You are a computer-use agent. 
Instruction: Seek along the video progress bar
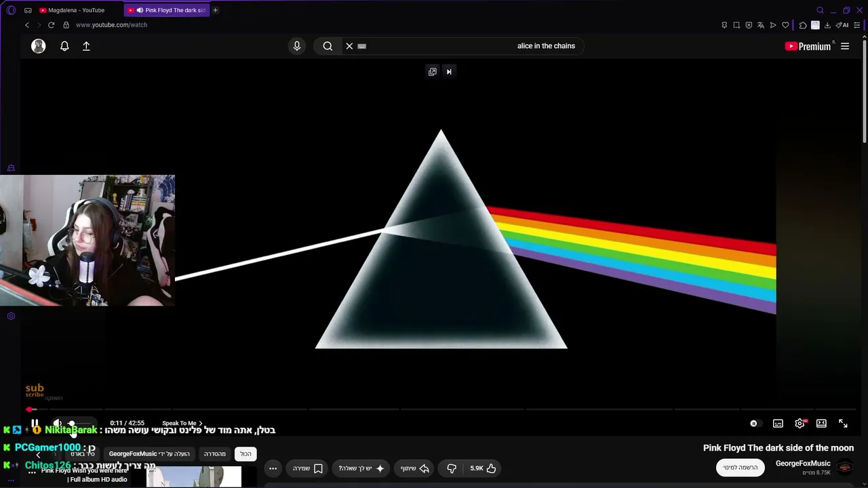(x=441, y=409)
